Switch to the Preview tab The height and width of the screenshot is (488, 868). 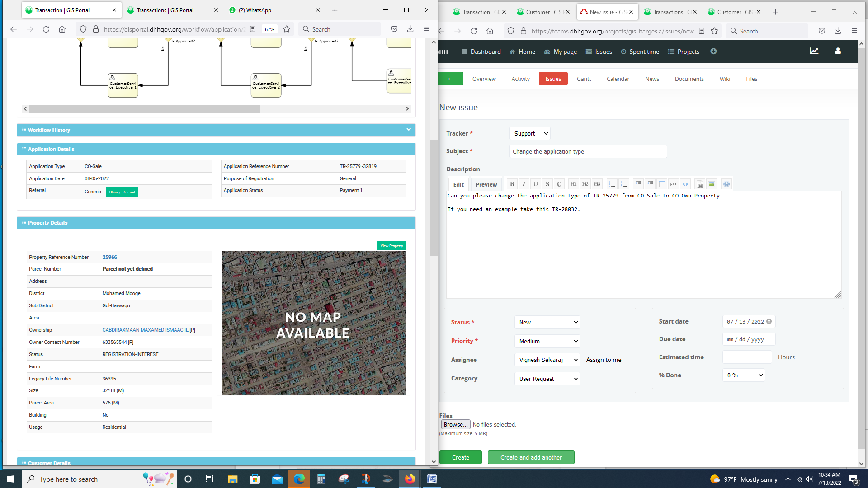point(486,184)
